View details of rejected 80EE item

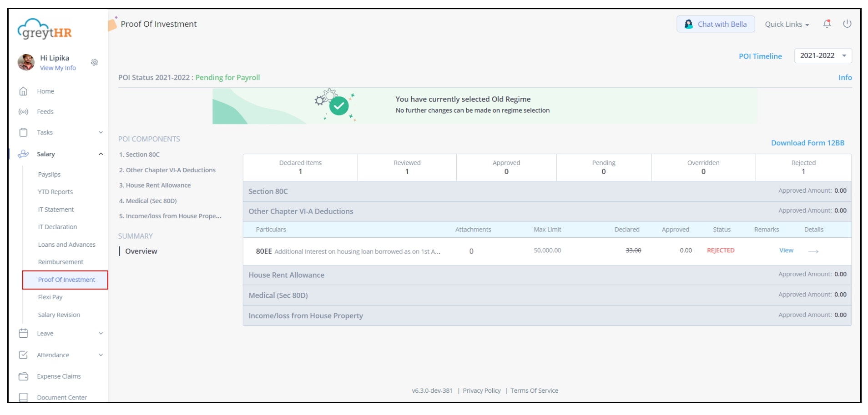coord(786,250)
